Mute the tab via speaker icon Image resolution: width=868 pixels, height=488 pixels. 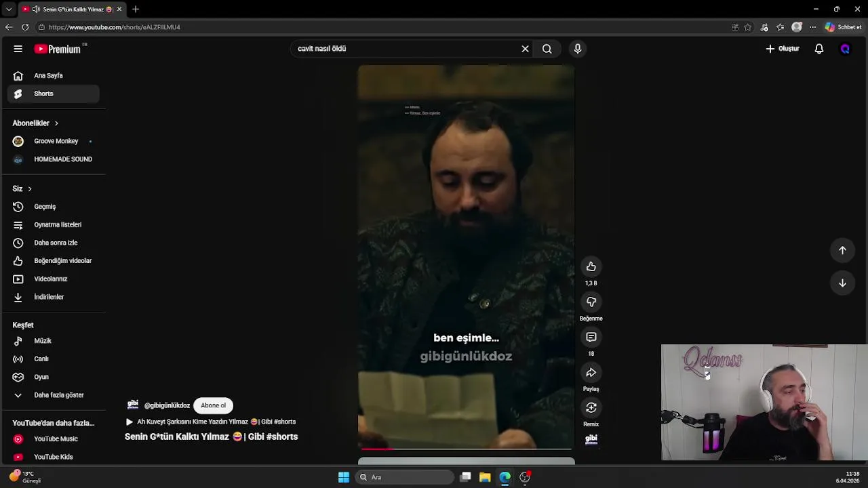(x=36, y=9)
